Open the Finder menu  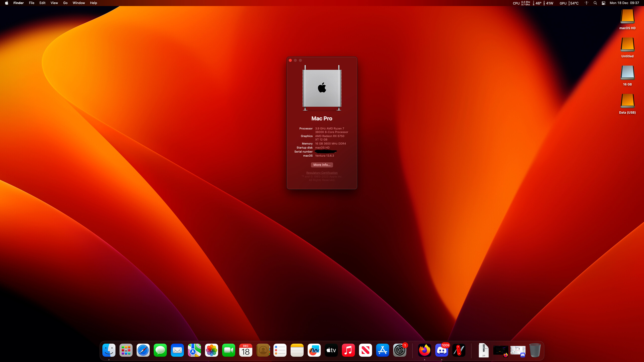[18, 3]
